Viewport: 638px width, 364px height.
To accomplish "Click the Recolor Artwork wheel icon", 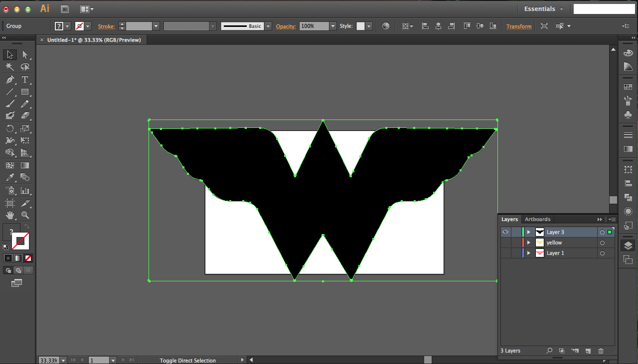I will point(385,26).
